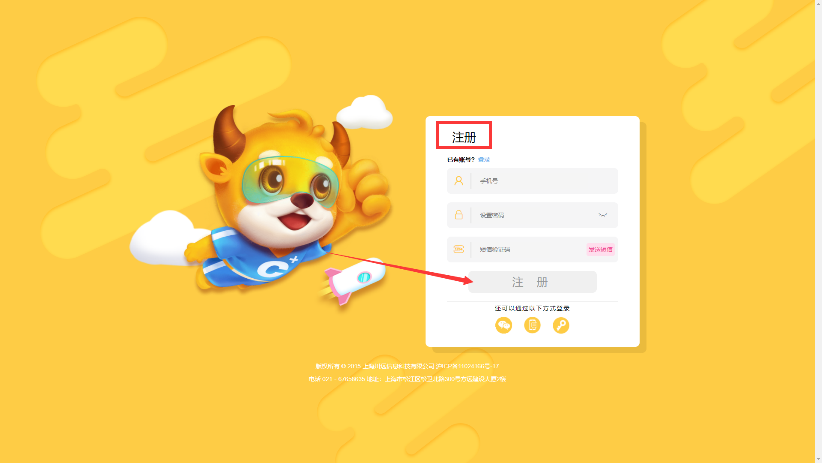Toggle password visibility eye icon
The width and height of the screenshot is (822, 463).
tap(603, 215)
